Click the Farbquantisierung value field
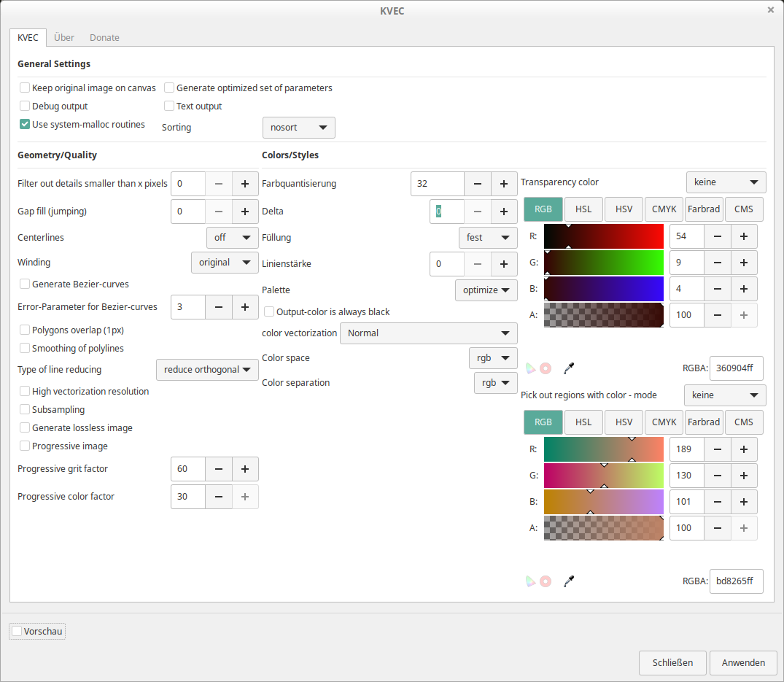This screenshot has height=682, width=784. pyautogui.click(x=438, y=184)
